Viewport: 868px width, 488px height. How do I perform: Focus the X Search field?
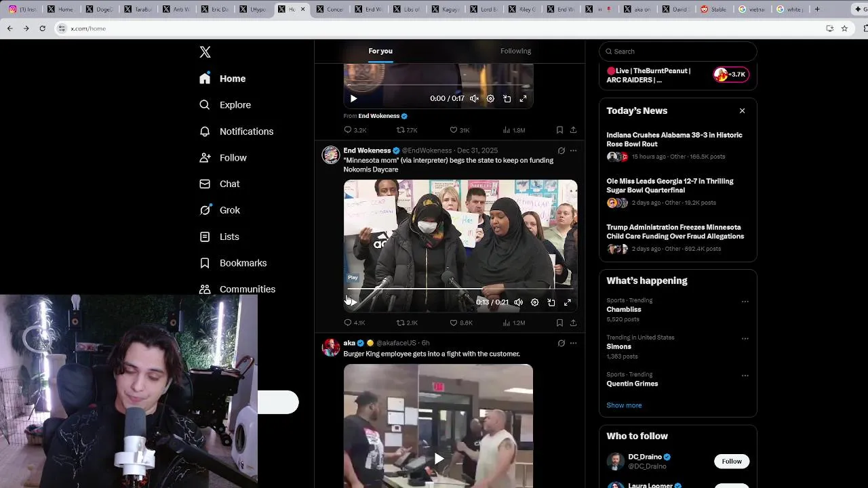coord(678,51)
